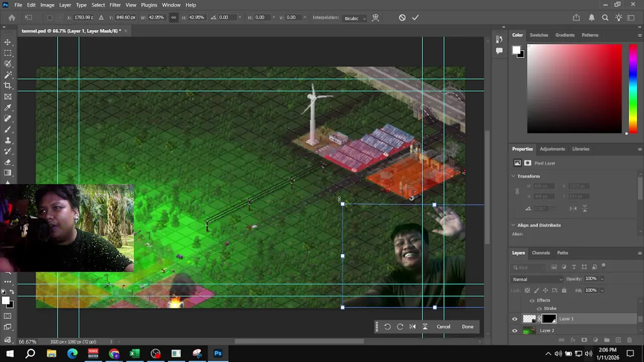Viewport: 644px width, 362px height.
Task: Collapse the Transform section
Action: (513, 176)
